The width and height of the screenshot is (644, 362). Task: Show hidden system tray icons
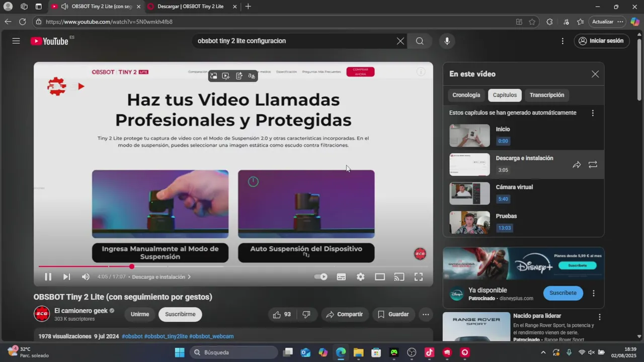(x=543, y=352)
